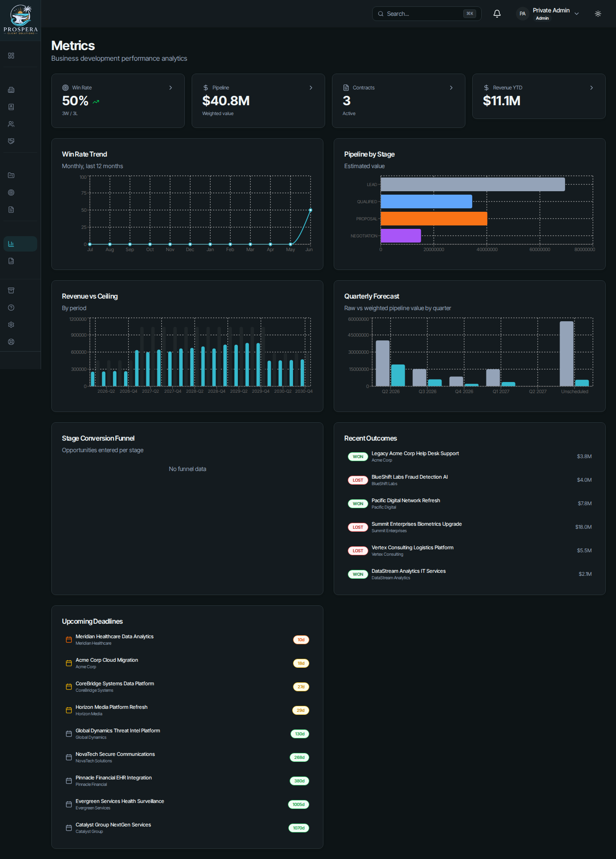Open Evergreen Services Health Surveillance deadline
This screenshot has width=616, height=859.
pos(187,804)
